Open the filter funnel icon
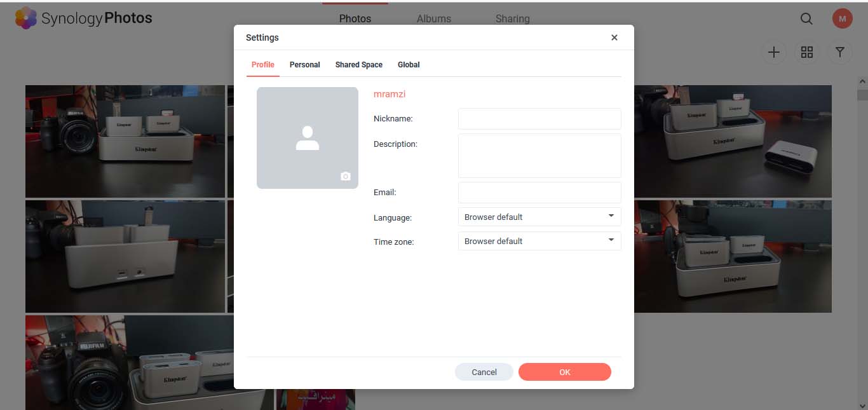This screenshot has width=868, height=410. (x=839, y=53)
